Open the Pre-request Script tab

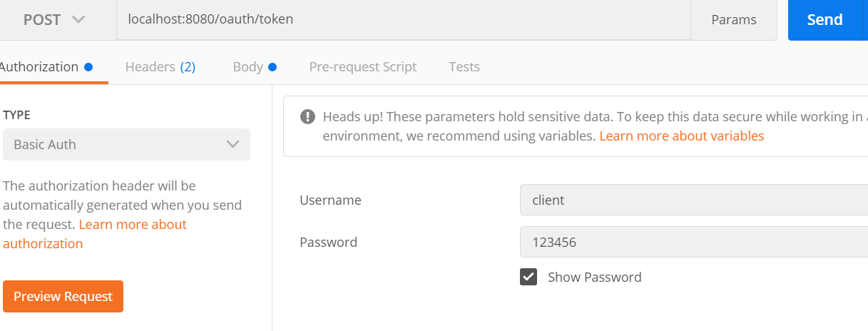click(363, 67)
